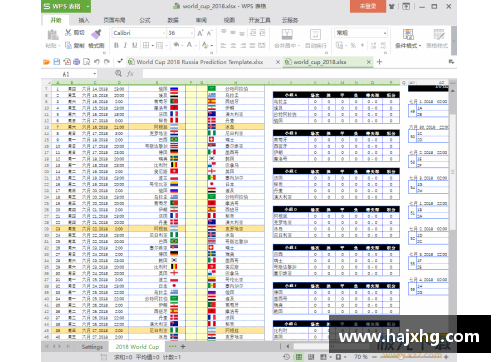
Task: Click the Cut scissors icon
Action: [68, 32]
